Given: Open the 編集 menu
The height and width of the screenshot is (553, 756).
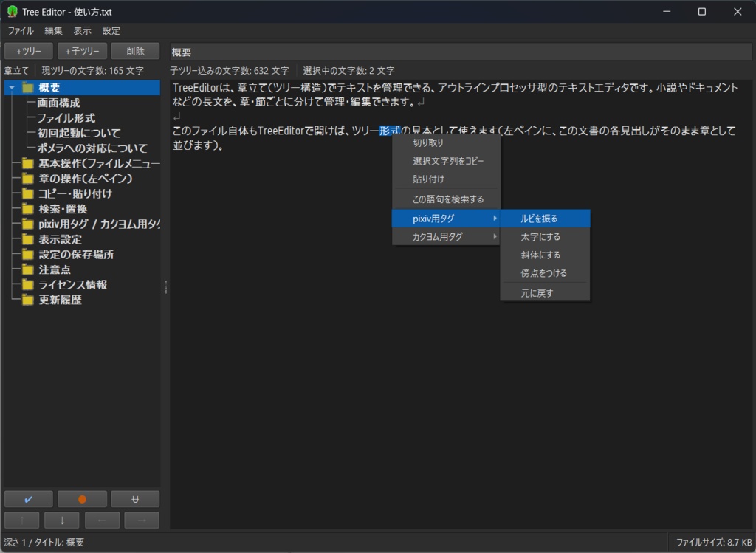Looking at the screenshot, I should [53, 30].
